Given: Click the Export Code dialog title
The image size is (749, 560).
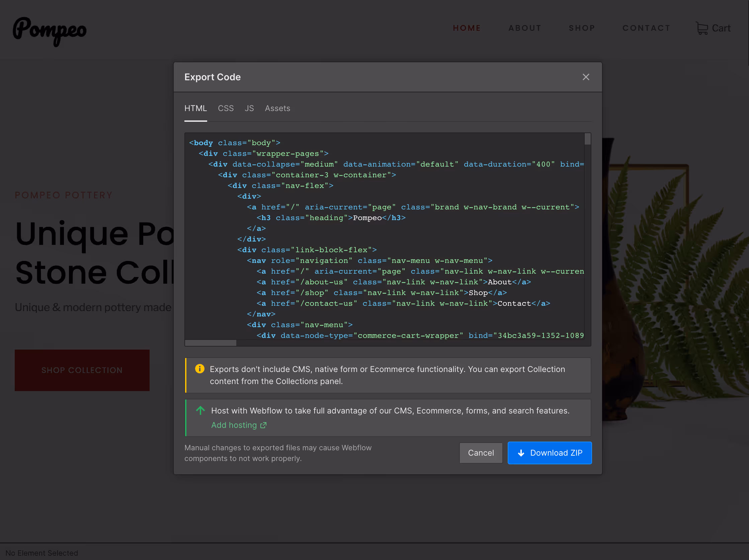Looking at the screenshot, I should click(x=212, y=77).
